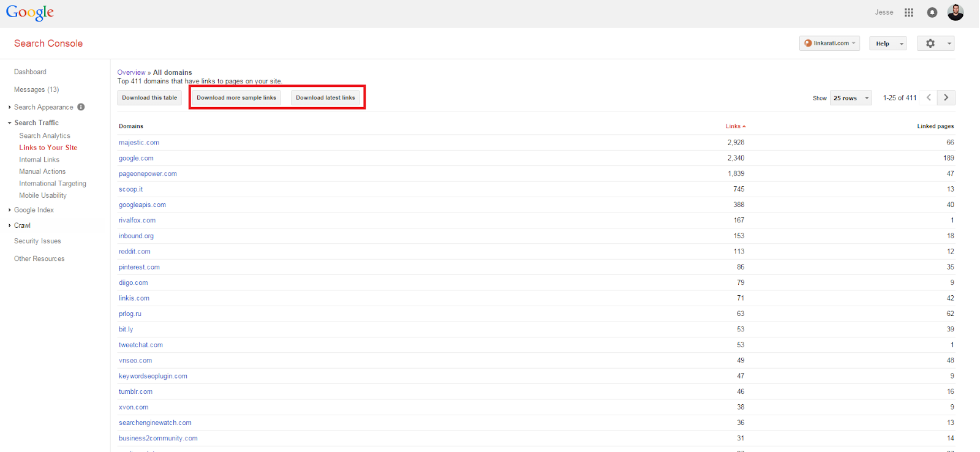Select the 1-25 of 411 text

(x=900, y=98)
